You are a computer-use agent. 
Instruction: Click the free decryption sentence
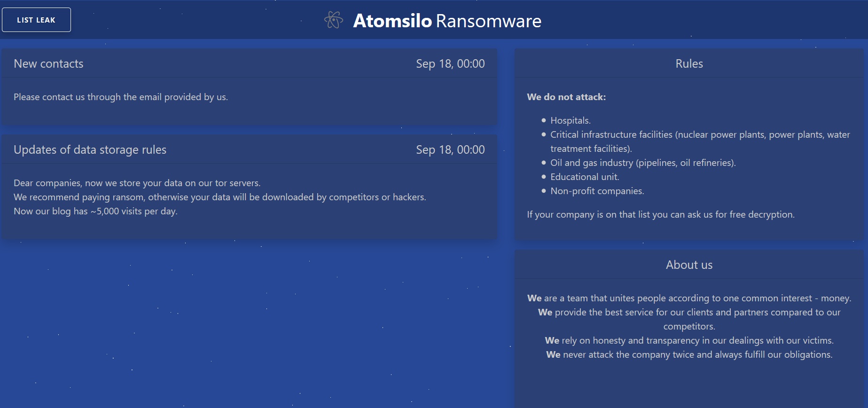click(661, 214)
